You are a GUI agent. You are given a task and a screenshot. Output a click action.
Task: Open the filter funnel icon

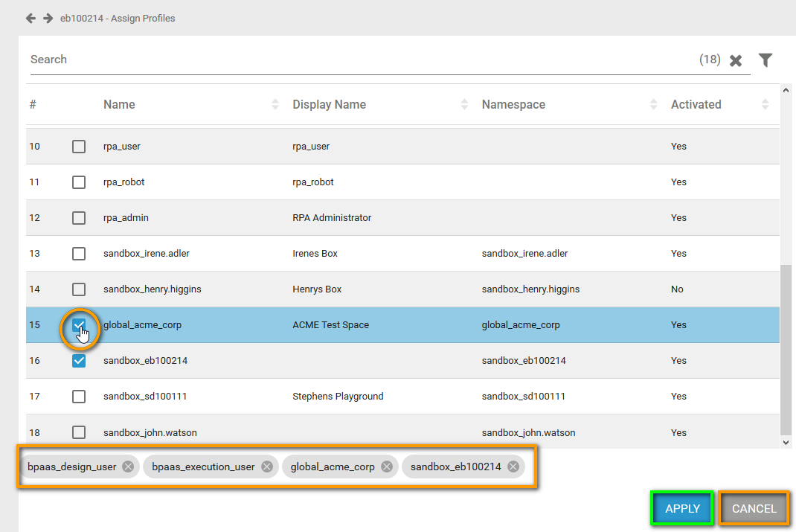[765, 60]
